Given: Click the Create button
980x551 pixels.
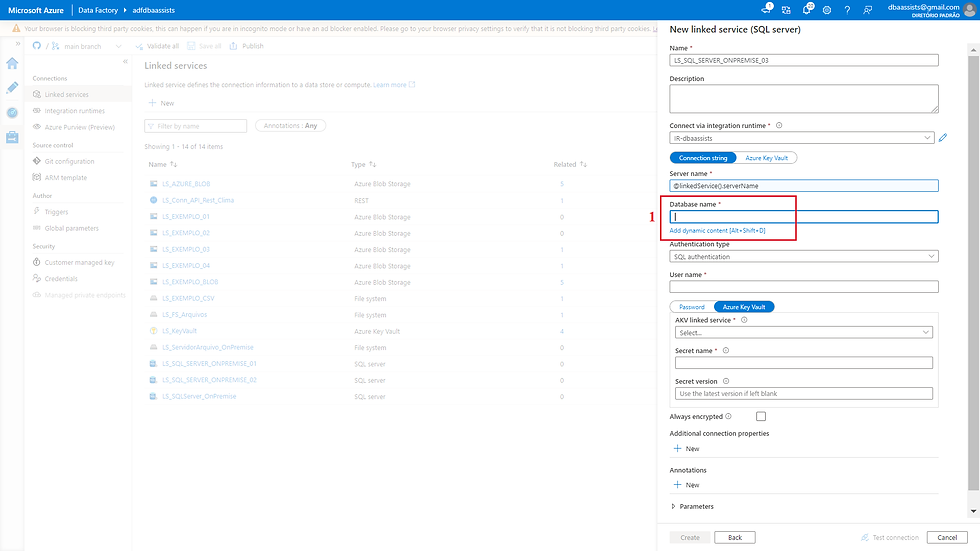Looking at the screenshot, I should coord(690,537).
